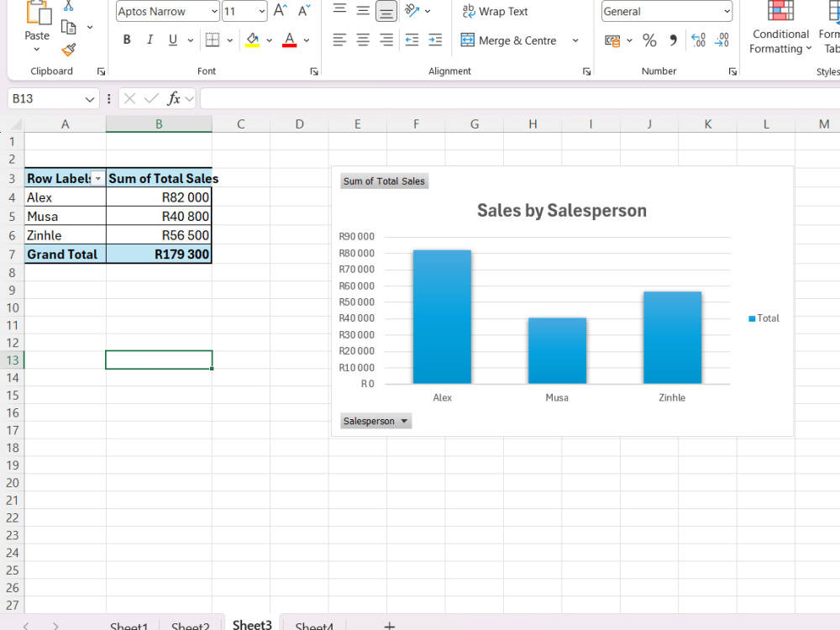This screenshot has width=840, height=630.
Task: Click the Paste clipboard icon
Action: pos(39,13)
